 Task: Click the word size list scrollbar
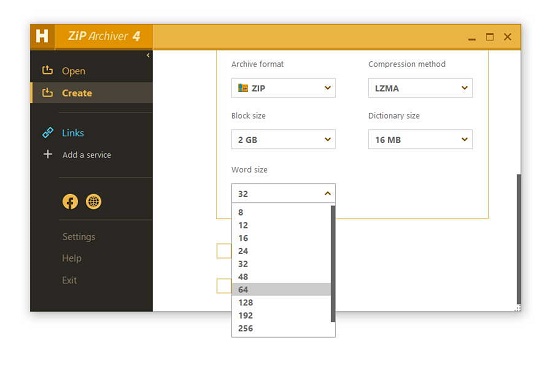333,264
